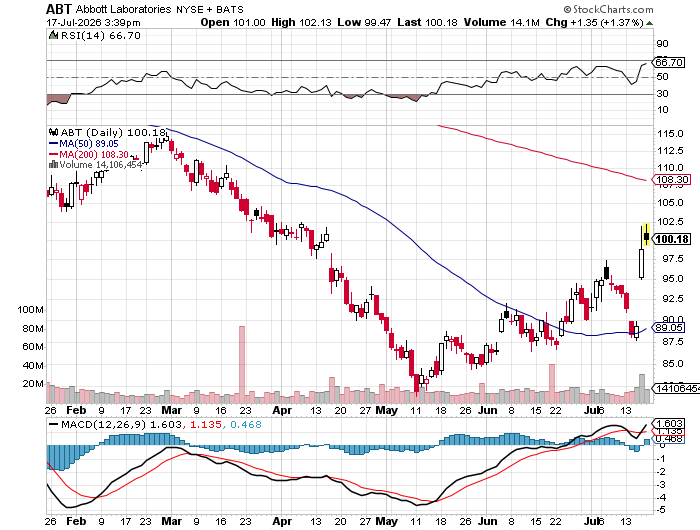Click the 60M volume axis label
The width and height of the screenshot is (700, 530).
33,346
